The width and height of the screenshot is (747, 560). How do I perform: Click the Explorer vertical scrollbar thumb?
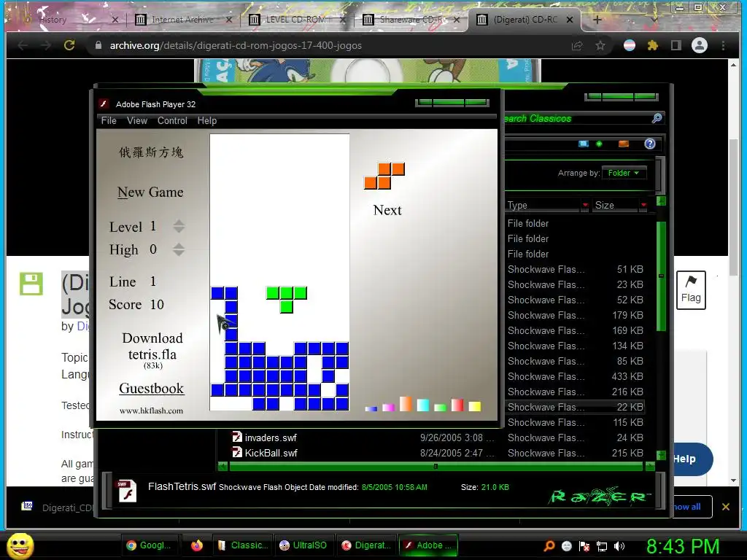[661, 276]
